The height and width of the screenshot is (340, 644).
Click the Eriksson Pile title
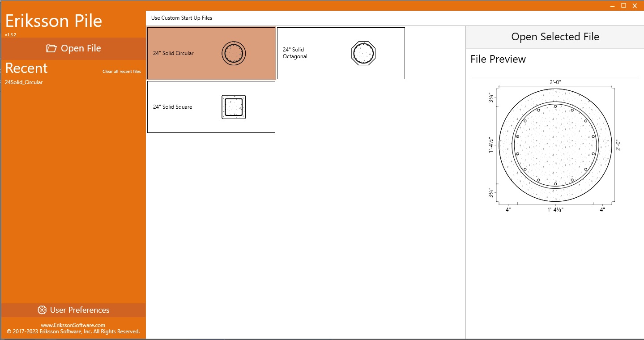point(54,21)
